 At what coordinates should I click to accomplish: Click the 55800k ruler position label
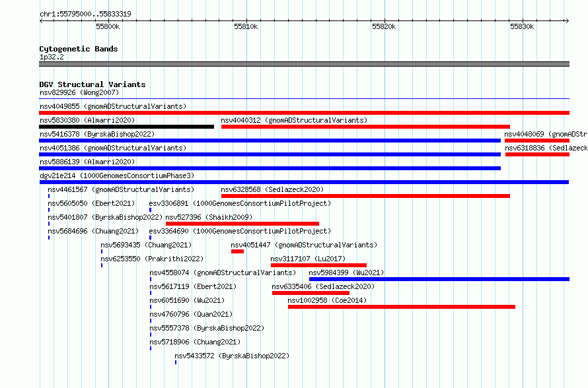tap(108, 26)
